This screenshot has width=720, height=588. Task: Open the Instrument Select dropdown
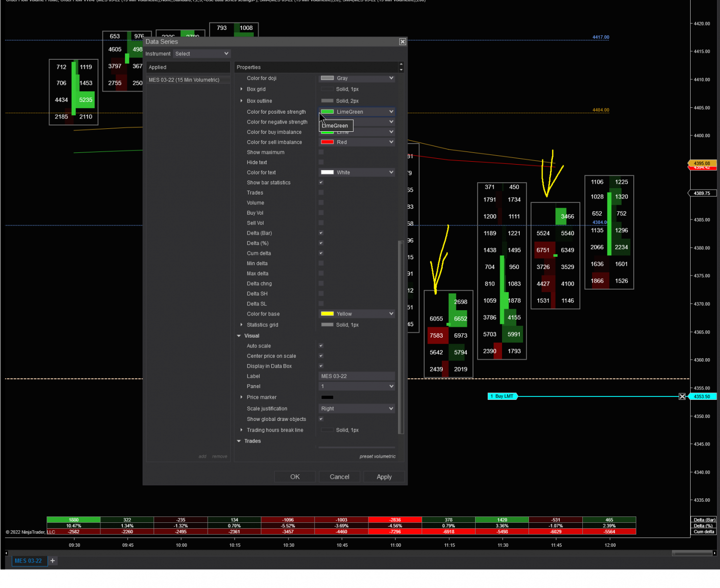click(x=202, y=54)
